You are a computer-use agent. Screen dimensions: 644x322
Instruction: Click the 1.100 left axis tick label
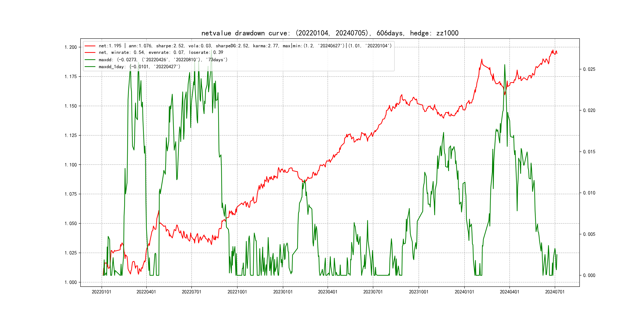[71, 165]
